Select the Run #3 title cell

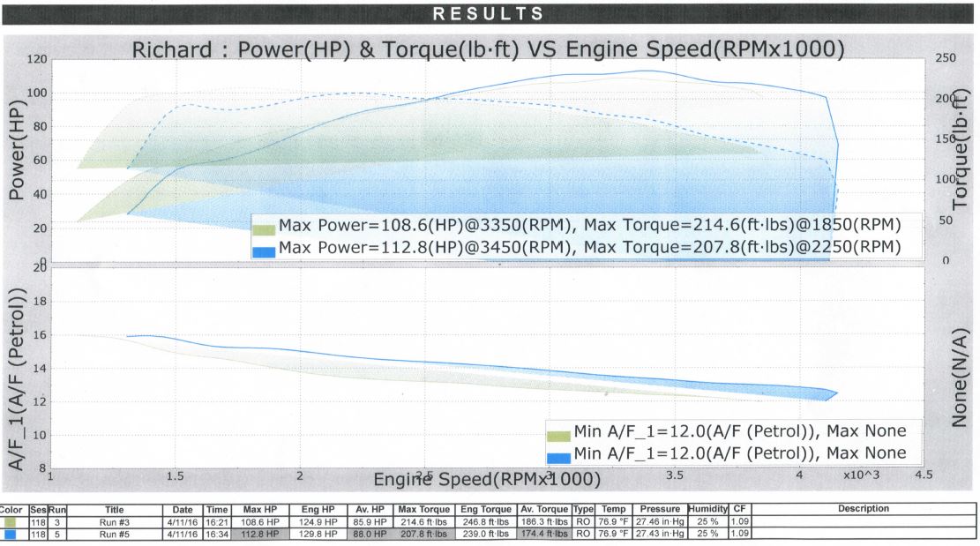pyautogui.click(x=115, y=522)
